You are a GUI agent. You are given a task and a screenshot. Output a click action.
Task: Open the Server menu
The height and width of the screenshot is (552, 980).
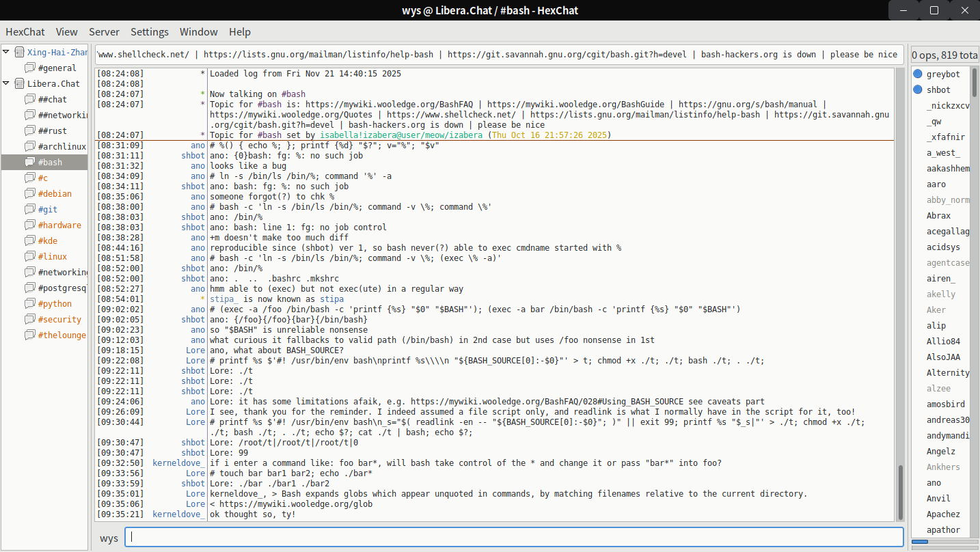click(104, 31)
